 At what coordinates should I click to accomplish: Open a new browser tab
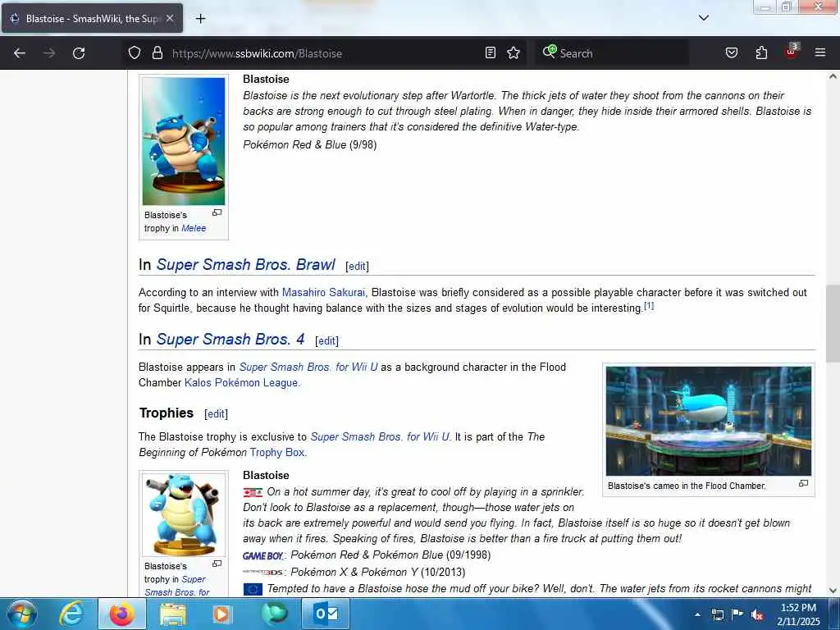(x=200, y=19)
